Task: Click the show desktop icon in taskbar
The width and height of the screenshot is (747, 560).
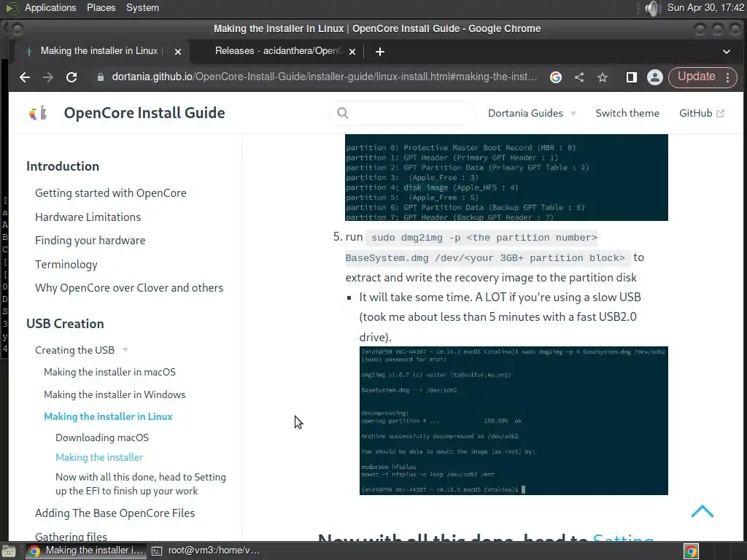Action: point(9,551)
